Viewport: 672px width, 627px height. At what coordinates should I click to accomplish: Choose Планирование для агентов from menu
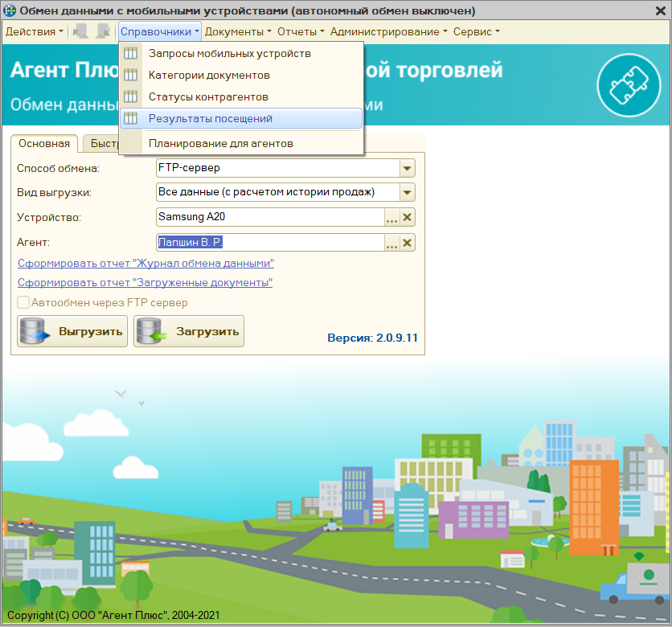click(220, 143)
